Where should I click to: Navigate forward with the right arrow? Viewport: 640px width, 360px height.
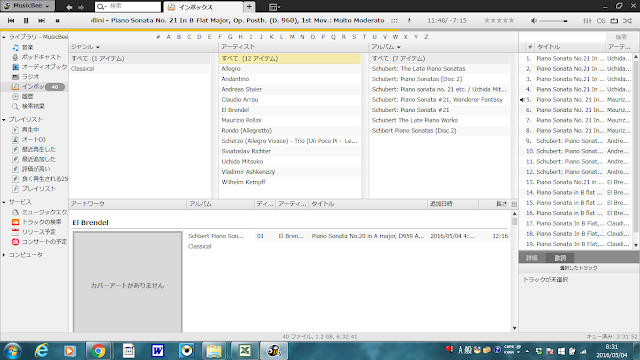coord(81,7)
